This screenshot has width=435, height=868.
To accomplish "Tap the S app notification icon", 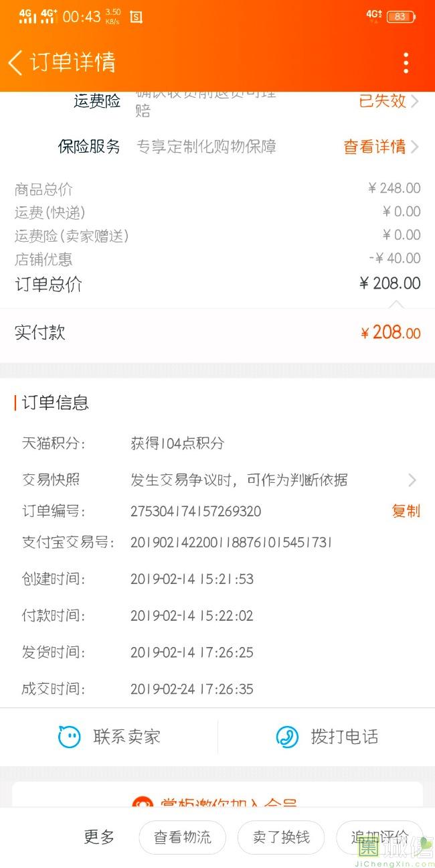I will [136, 17].
